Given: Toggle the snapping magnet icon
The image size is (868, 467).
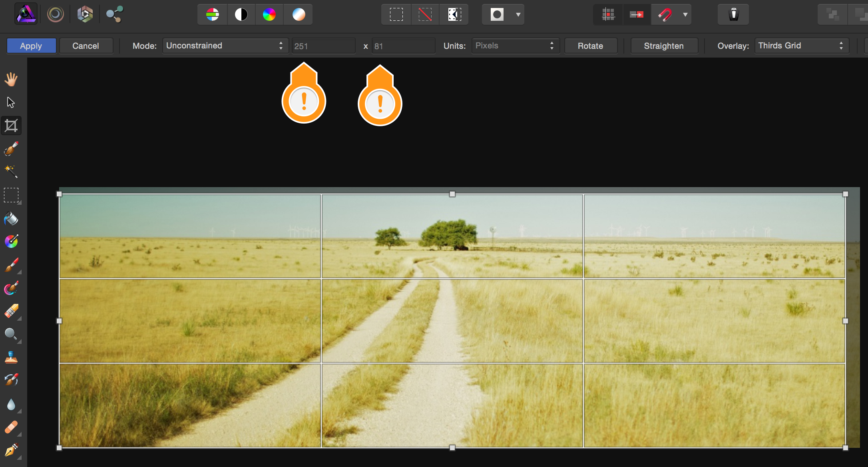Looking at the screenshot, I should pos(665,15).
